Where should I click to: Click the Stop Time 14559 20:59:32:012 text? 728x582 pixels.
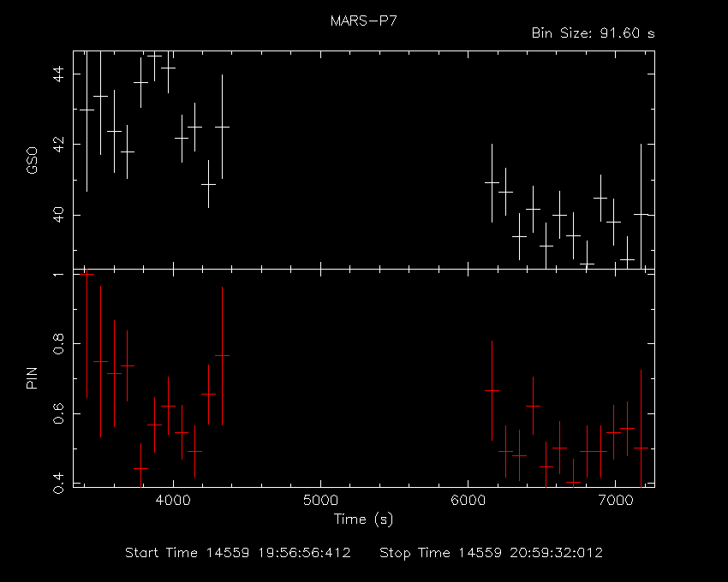coord(492,553)
